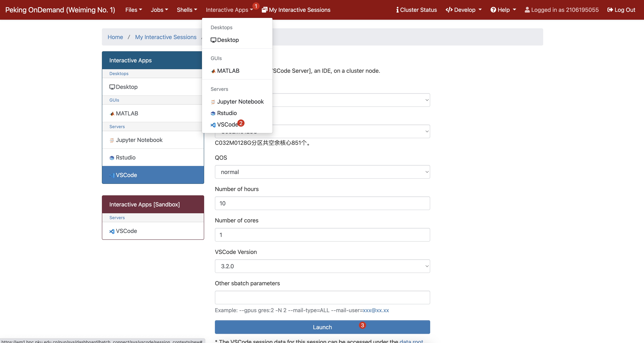
Task: Open the Develop dropdown menu
Action: click(464, 10)
